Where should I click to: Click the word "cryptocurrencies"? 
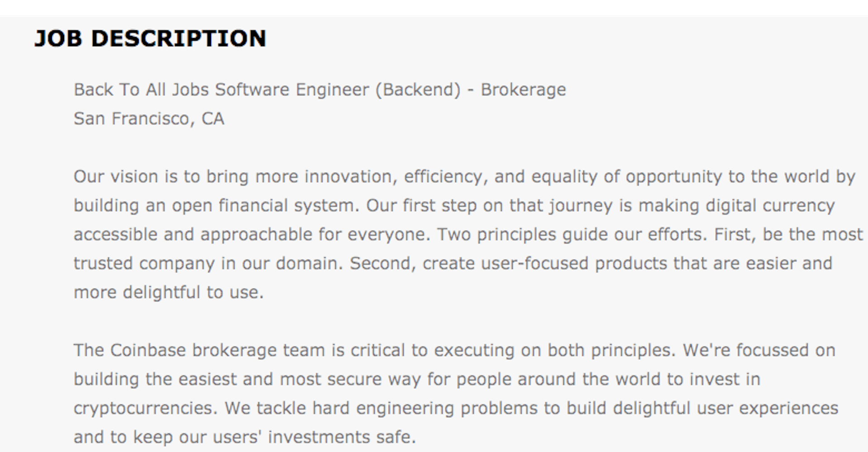pos(146,408)
